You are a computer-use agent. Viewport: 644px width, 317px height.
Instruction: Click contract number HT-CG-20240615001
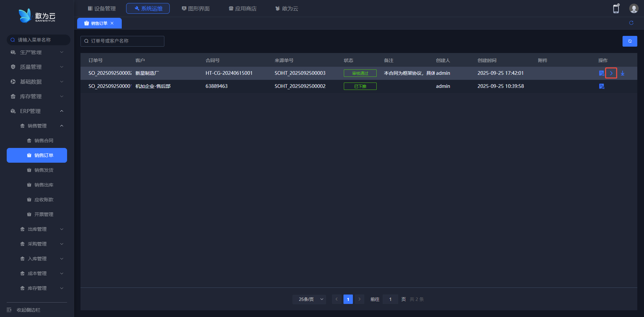229,73
